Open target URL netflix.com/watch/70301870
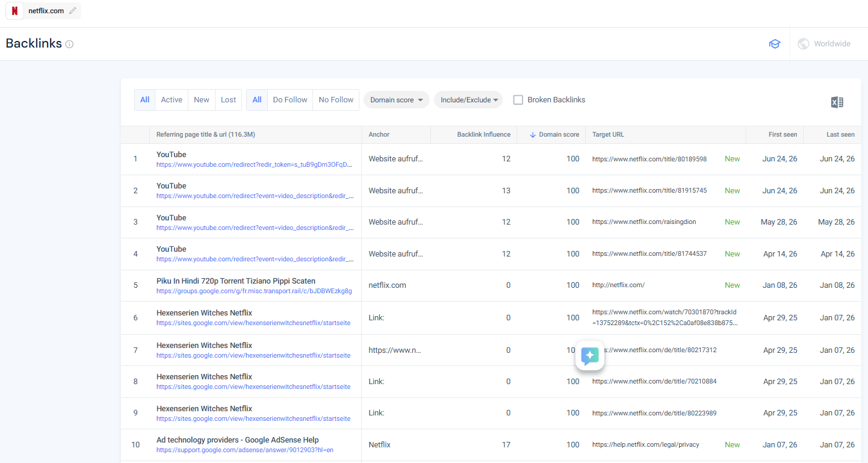Image resolution: width=868 pixels, height=463 pixels. (665, 318)
